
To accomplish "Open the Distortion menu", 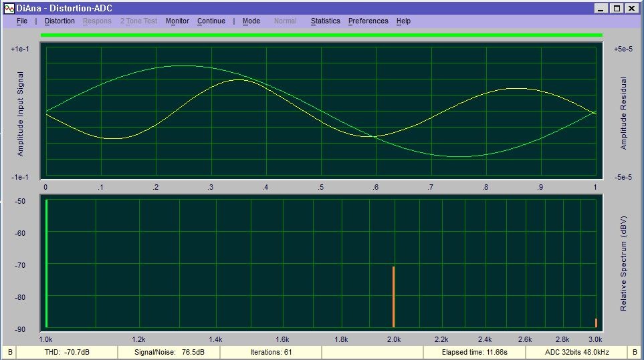I will pos(60,21).
